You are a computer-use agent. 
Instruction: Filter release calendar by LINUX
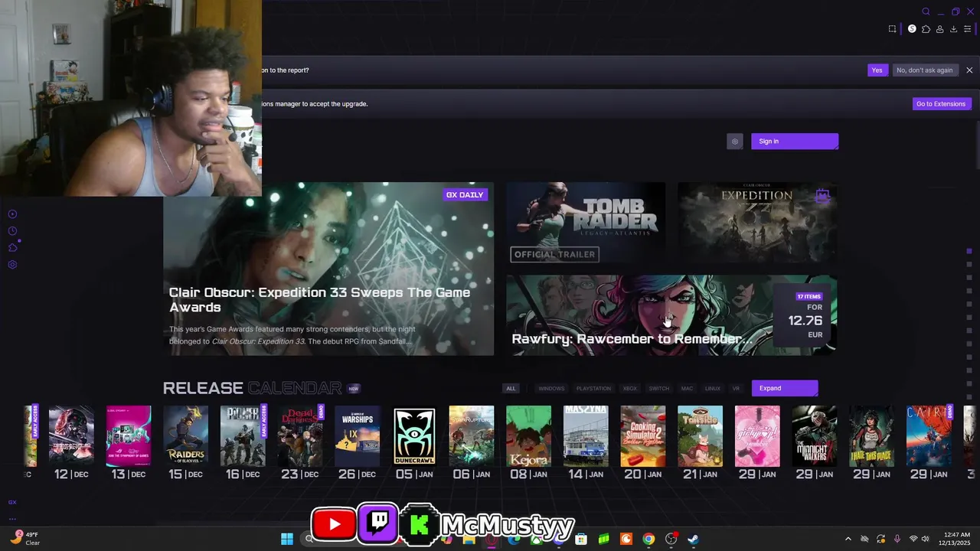(x=713, y=388)
